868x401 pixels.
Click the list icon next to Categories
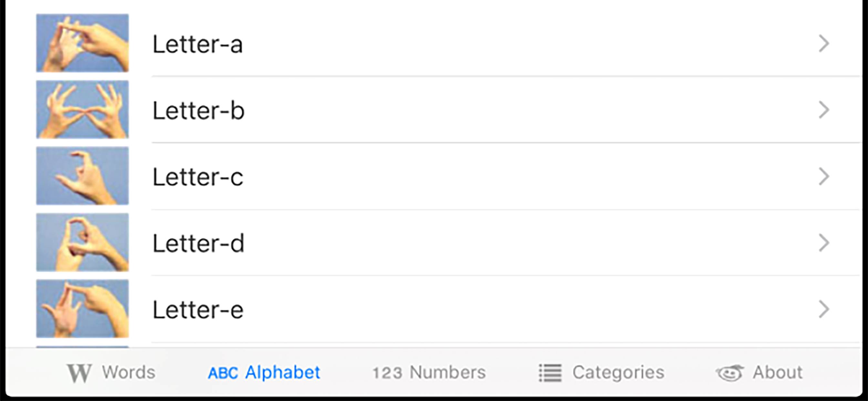tap(550, 372)
